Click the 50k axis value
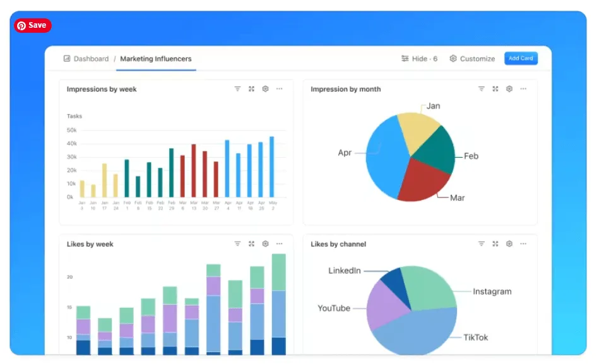 pyautogui.click(x=72, y=130)
